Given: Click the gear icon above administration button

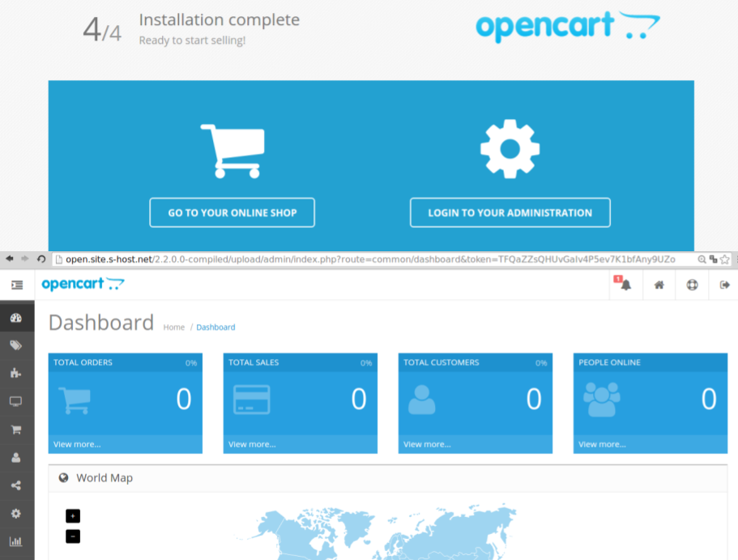Looking at the screenshot, I should pyautogui.click(x=510, y=149).
